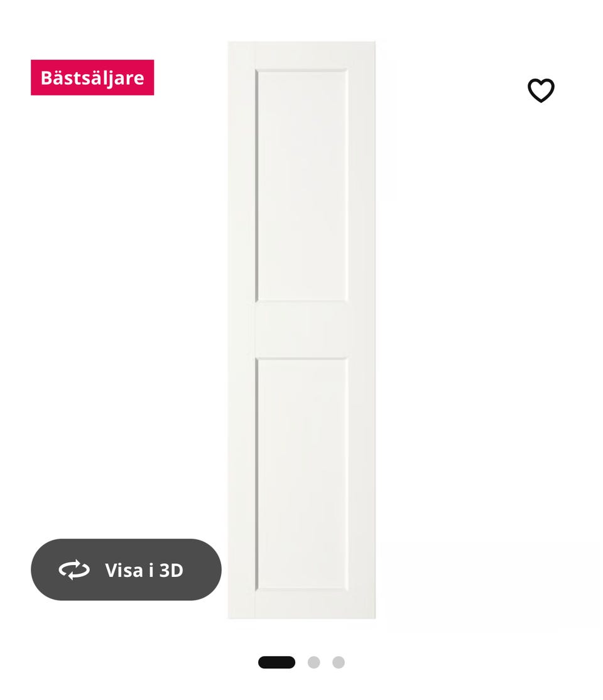
Task: Click the bottom rail of the door image
Action: point(301,605)
